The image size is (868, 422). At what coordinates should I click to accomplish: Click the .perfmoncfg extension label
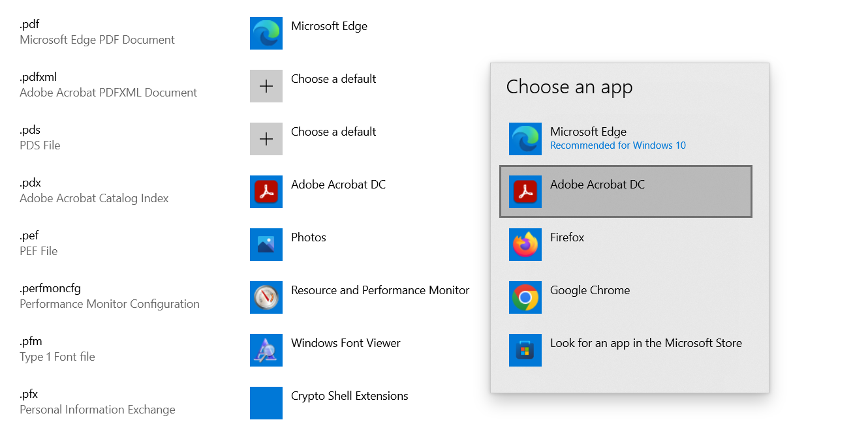50,289
